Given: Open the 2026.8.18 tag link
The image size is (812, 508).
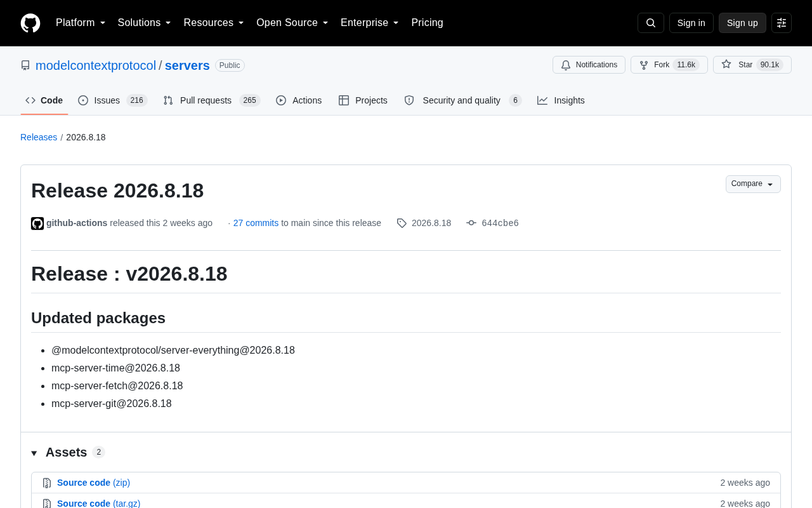Looking at the screenshot, I should click(431, 223).
